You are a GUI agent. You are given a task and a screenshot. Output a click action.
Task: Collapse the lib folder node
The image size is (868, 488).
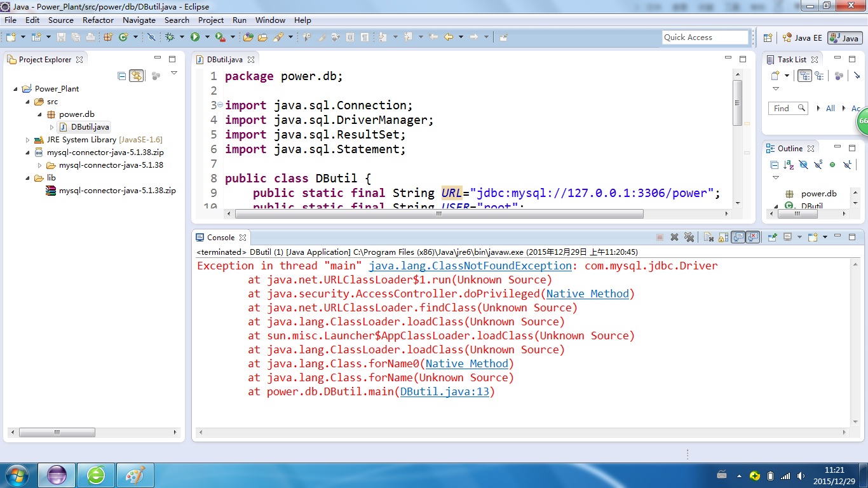point(28,178)
